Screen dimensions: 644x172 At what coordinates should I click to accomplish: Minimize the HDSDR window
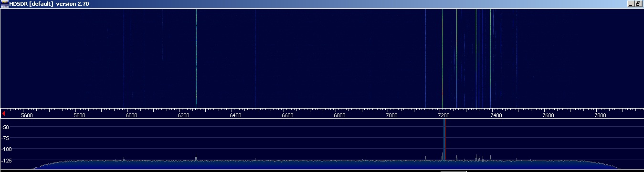[x=631, y=4]
